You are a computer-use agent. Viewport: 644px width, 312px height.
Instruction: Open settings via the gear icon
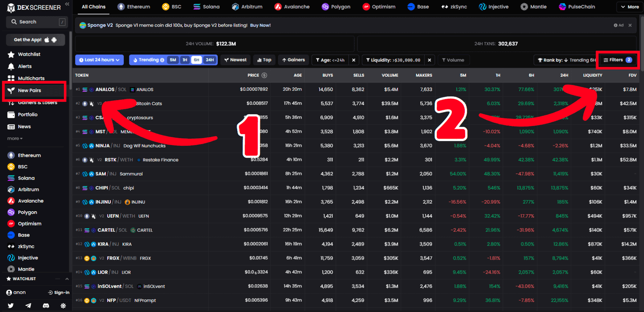[x=63, y=306]
